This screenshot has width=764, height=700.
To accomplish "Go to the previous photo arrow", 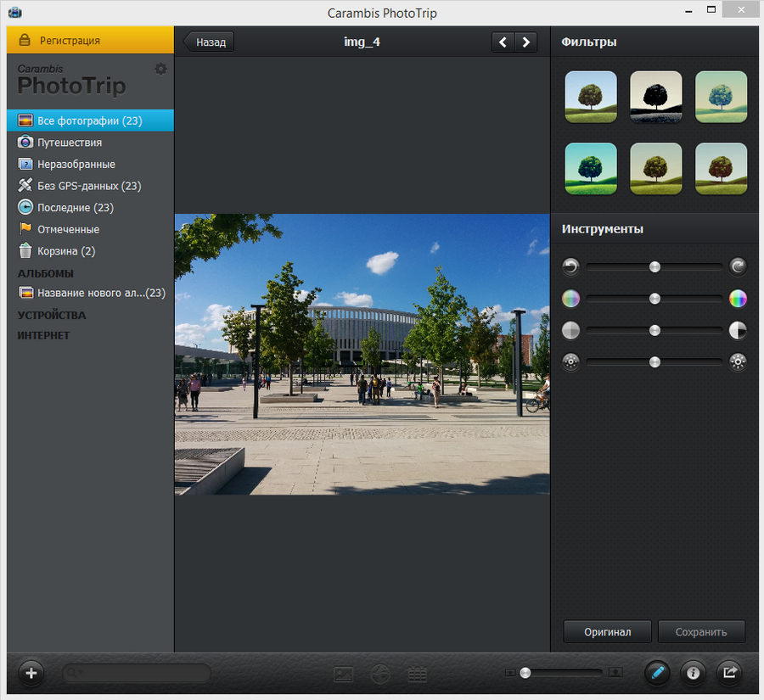I will pyautogui.click(x=503, y=42).
